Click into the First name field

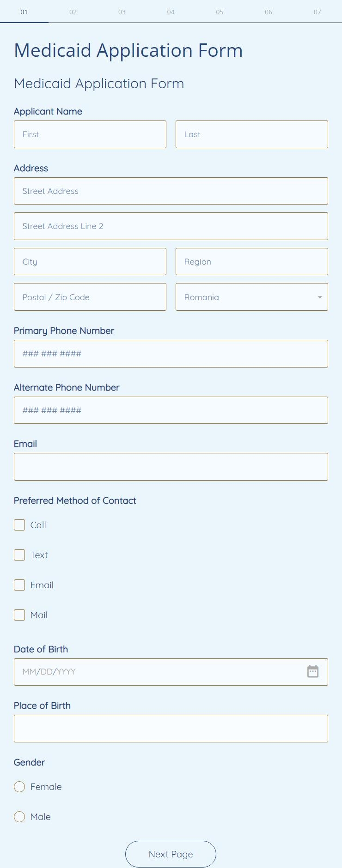point(90,134)
